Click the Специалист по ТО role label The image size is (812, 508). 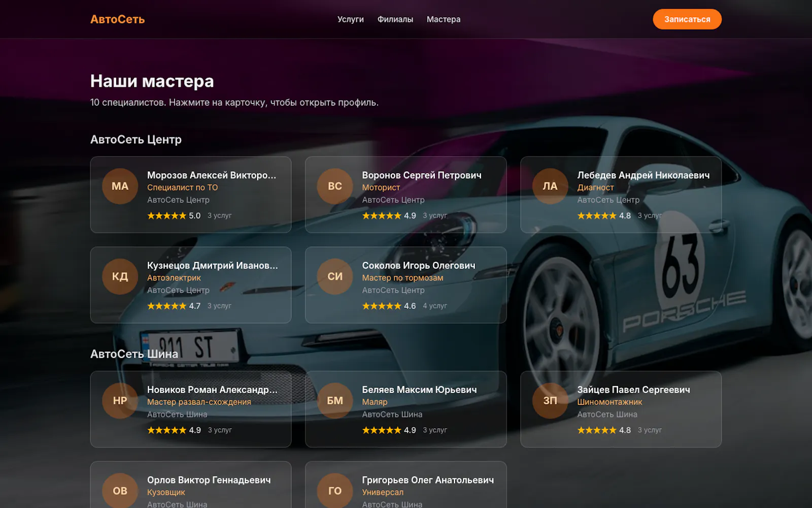coord(182,187)
